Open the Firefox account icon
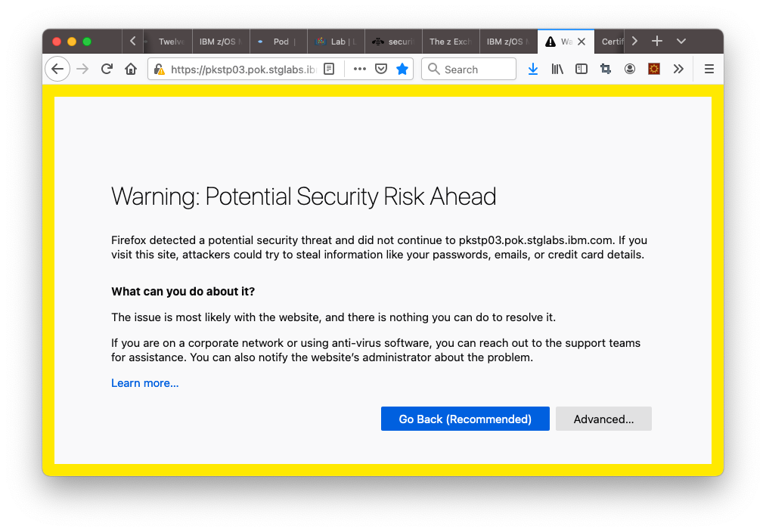 pyautogui.click(x=630, y=69)
